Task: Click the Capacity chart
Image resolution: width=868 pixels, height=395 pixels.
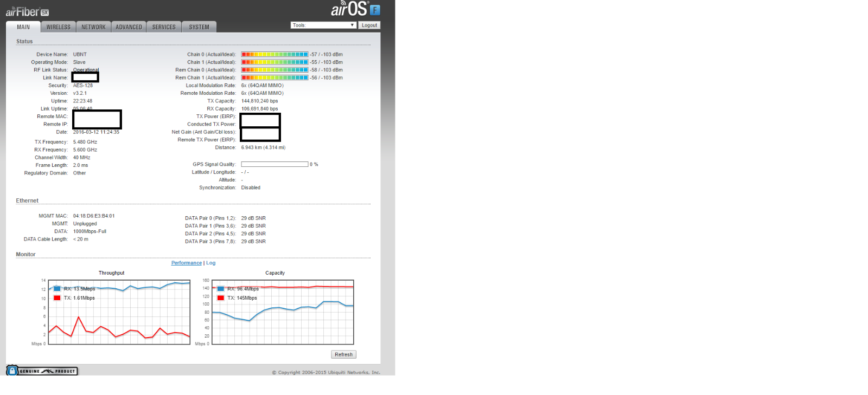Action: pyautogui.click(x=283, y=312)
